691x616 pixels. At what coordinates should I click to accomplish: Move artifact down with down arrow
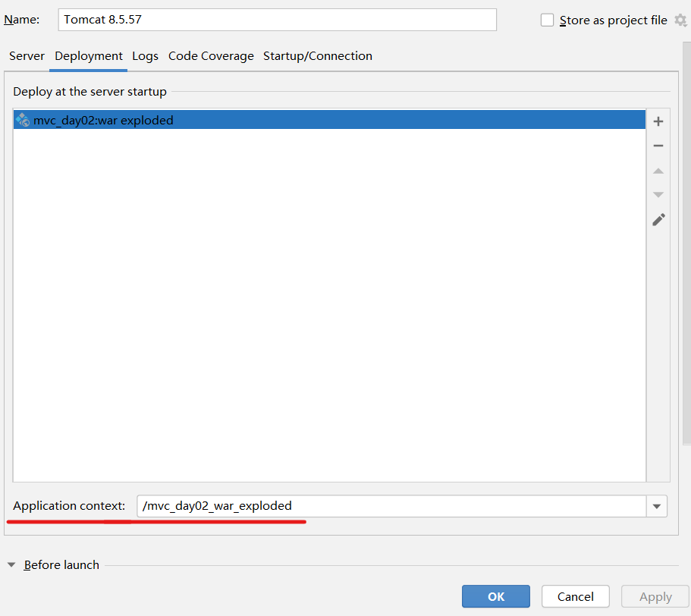click(658, 195)
